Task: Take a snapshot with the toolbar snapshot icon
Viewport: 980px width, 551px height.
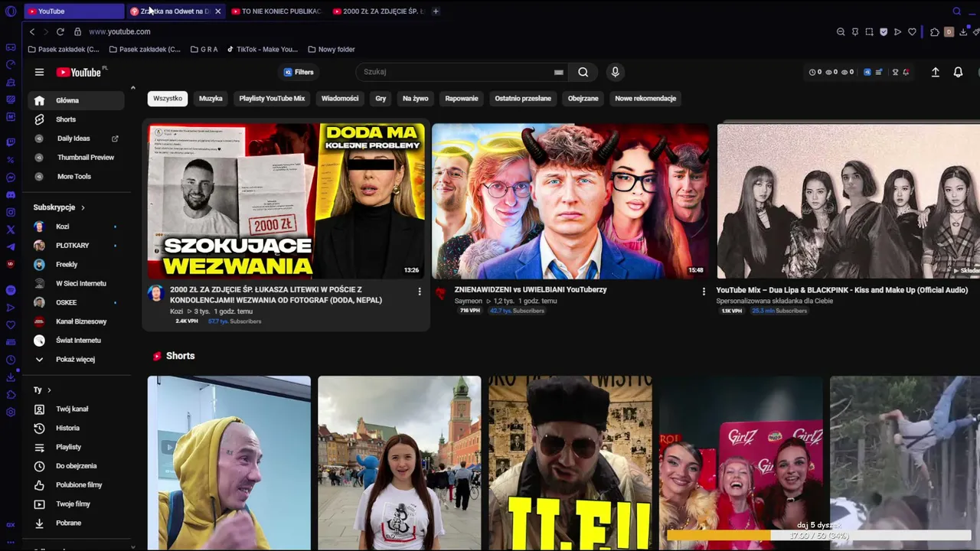Action: [x=869, y=31]
